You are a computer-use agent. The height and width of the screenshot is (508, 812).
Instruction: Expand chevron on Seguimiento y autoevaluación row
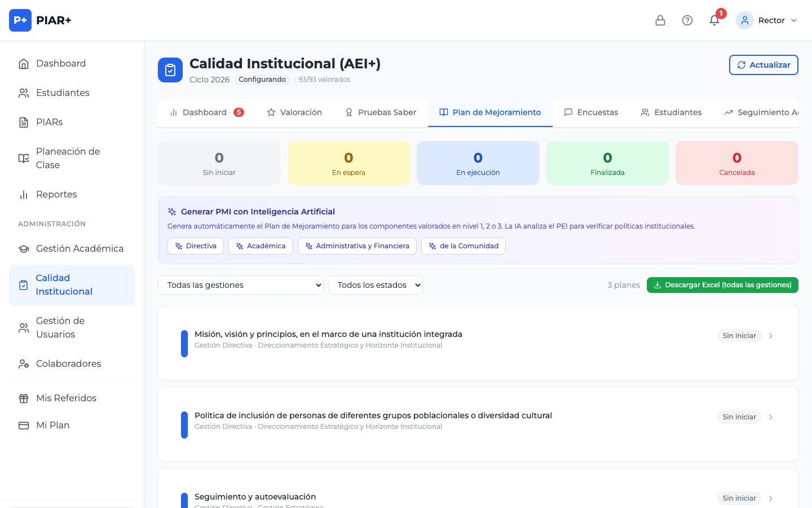pyautogui.click(x=771, y=498)
